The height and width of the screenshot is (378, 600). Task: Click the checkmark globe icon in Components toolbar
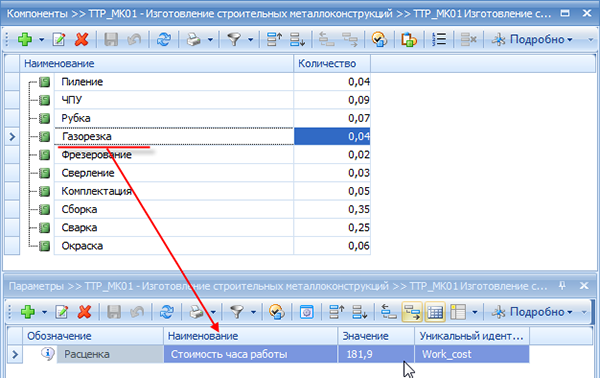(x=379, y=39)
